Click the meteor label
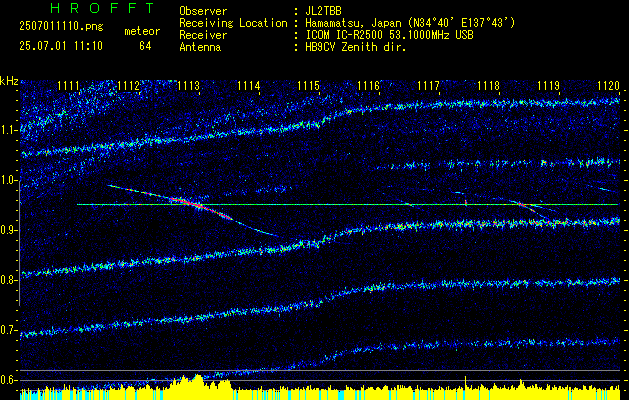Screen dimensions: 629x400 point(142,31)
